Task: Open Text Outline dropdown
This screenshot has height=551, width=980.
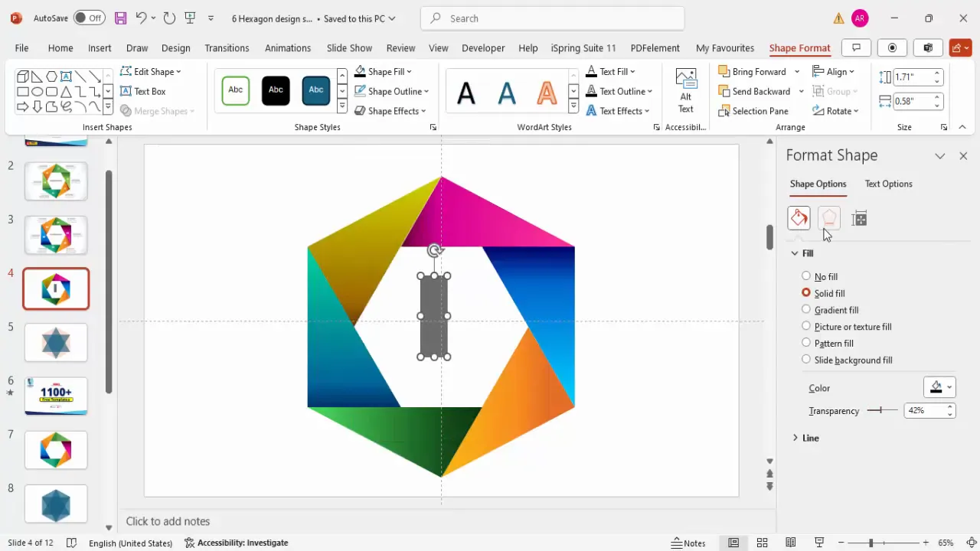Action: pos(619,91)
